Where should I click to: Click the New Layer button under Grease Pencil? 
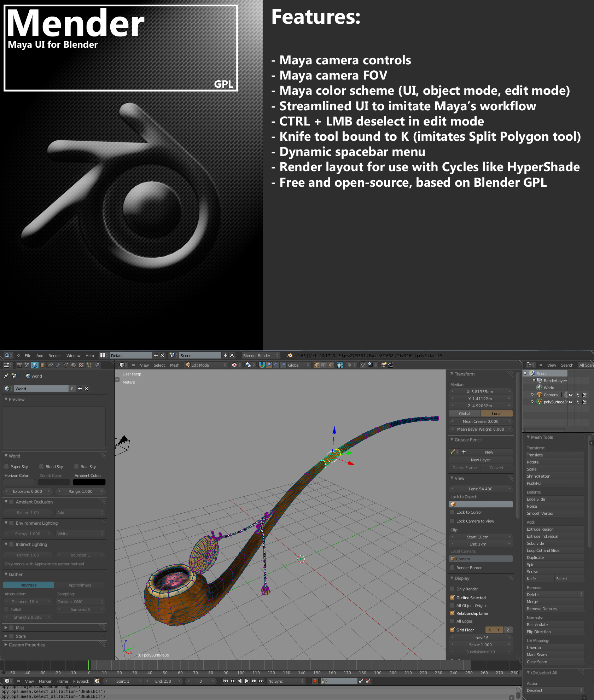pyautogui.click(x=480, y=460)
